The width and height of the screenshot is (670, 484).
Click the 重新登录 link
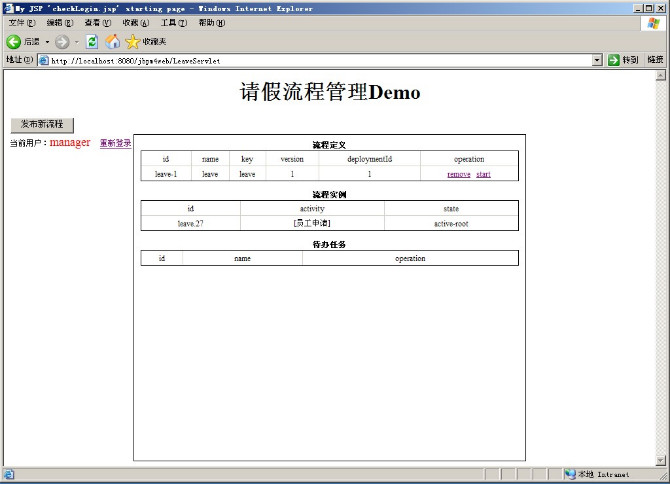click(x=115, y=143)
